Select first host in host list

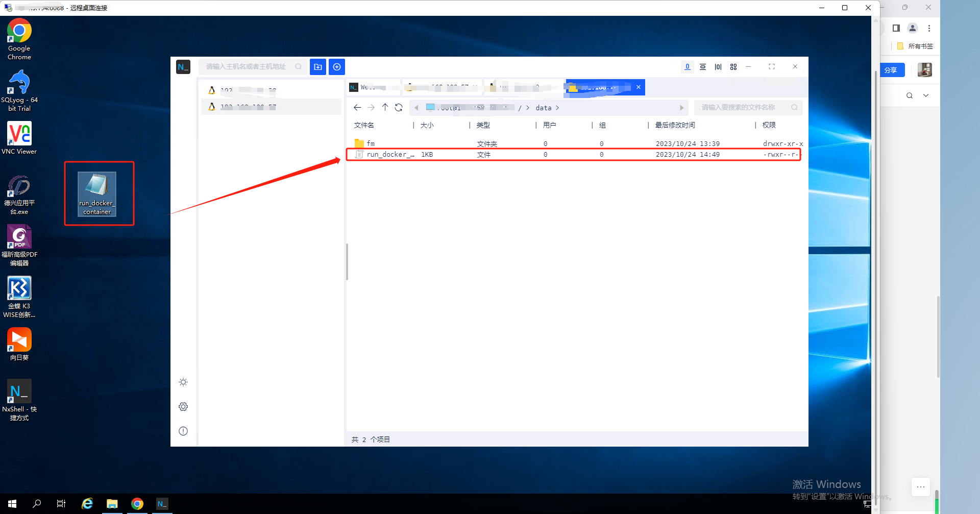pos(271,90)
